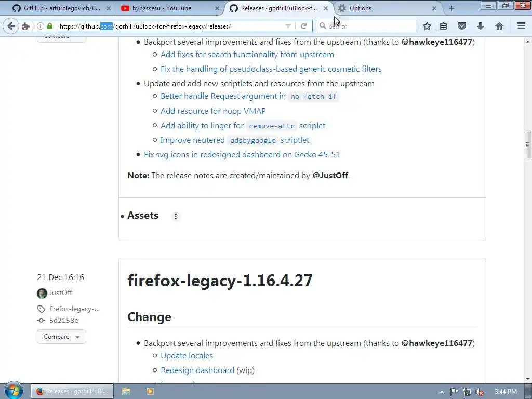Open the Firefox hamburger menu

(521, 26)
